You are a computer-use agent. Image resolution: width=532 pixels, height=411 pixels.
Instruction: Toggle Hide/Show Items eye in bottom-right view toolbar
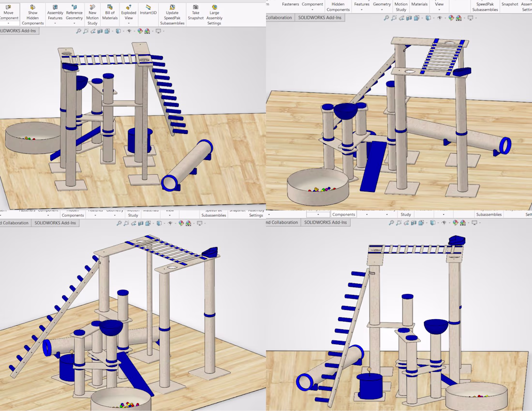pyautogui.click(x=444, y=223)
